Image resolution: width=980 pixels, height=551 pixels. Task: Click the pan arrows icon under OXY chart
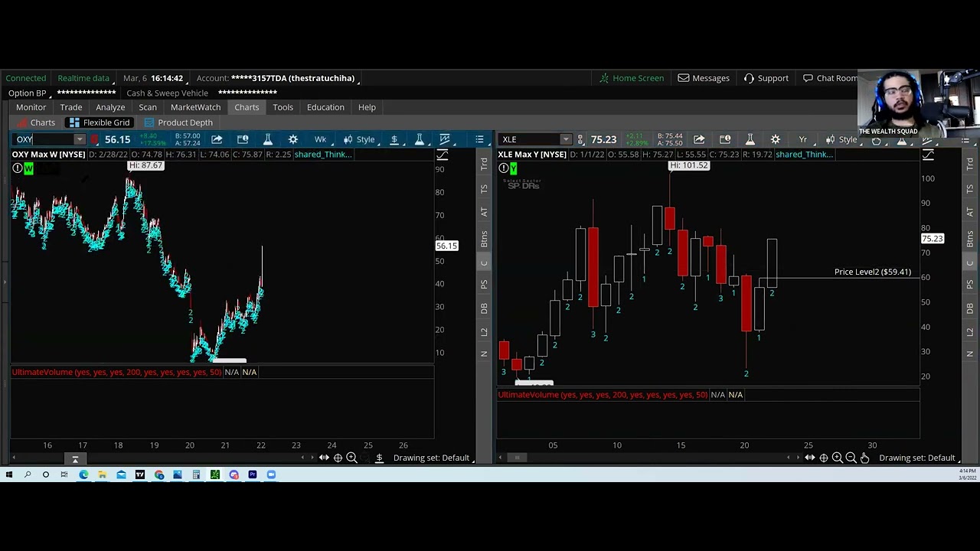pyautogui.click(x=324, y=458)
